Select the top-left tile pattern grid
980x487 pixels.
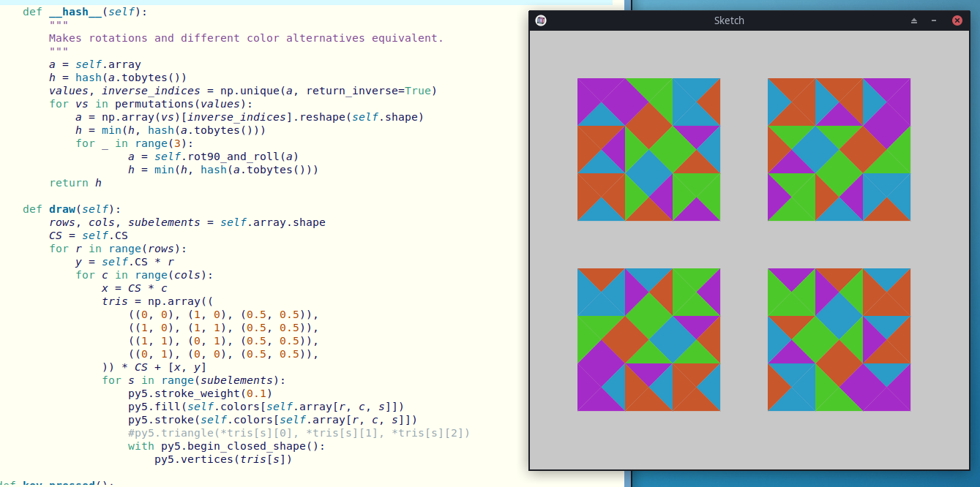[648, 149]
